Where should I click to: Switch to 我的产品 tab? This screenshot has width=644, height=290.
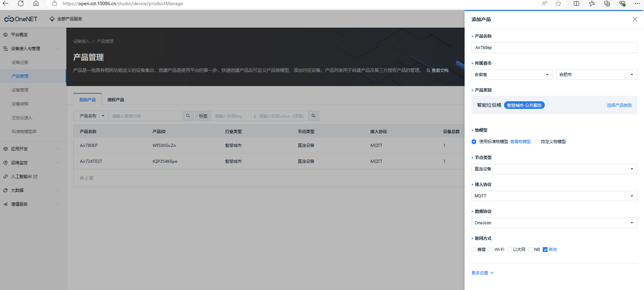point(87,100)
